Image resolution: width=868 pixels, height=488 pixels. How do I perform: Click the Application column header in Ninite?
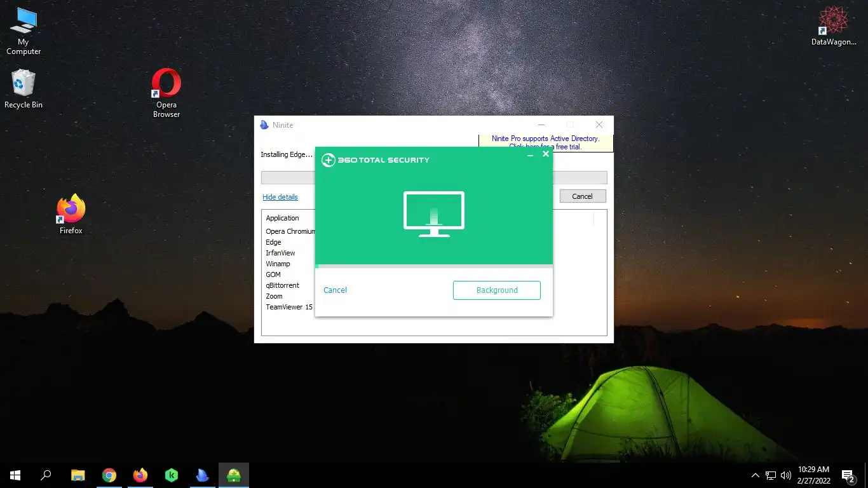tap(282, 218)
